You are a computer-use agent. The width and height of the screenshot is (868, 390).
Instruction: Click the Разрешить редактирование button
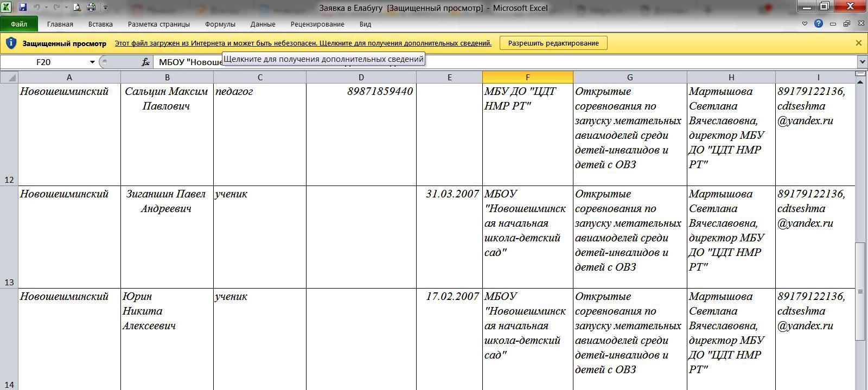[553, 43]
